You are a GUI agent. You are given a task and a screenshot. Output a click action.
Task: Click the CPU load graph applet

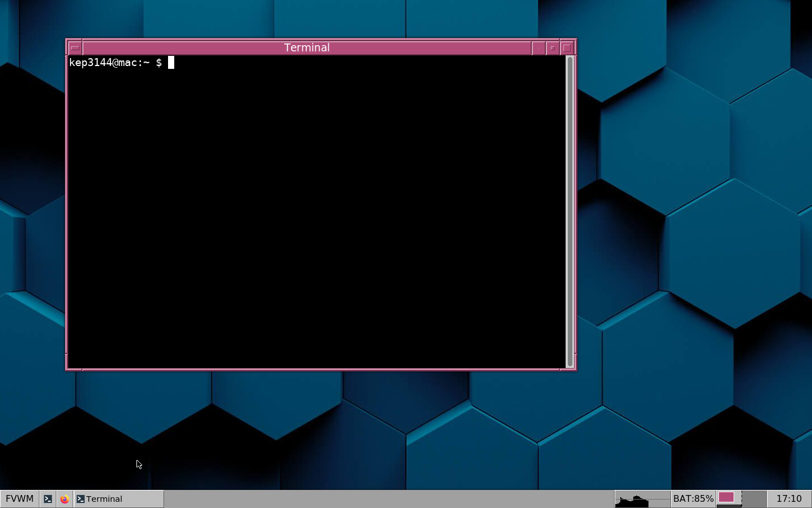[642, 499]
